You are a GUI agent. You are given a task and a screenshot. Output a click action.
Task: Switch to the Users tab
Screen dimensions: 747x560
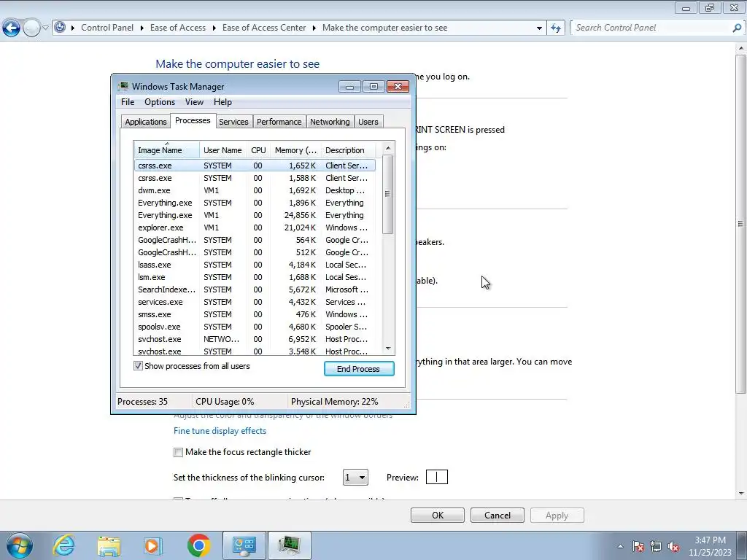[368, 122]
